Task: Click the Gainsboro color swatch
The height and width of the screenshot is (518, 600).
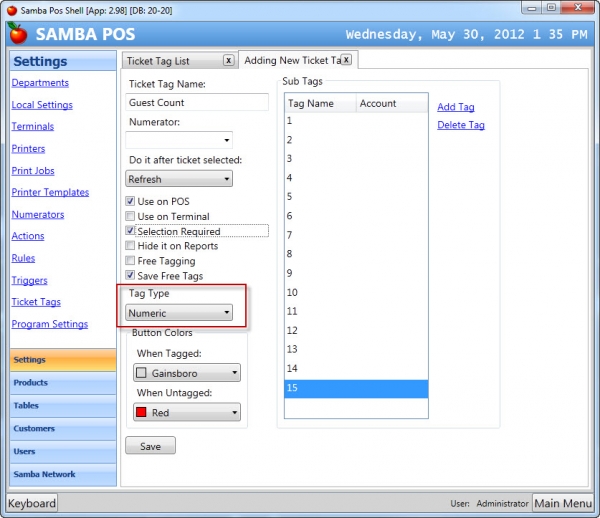Action: coord(141,373)
